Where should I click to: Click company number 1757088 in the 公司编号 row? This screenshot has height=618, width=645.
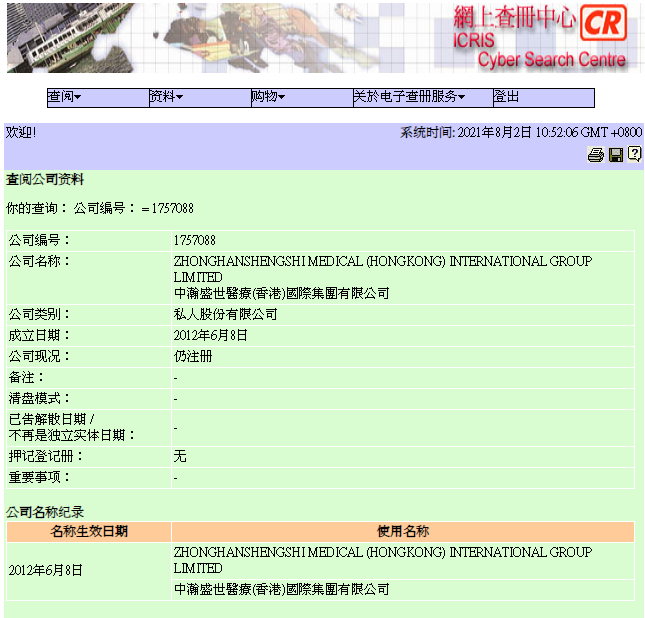(x=195, y=241)
